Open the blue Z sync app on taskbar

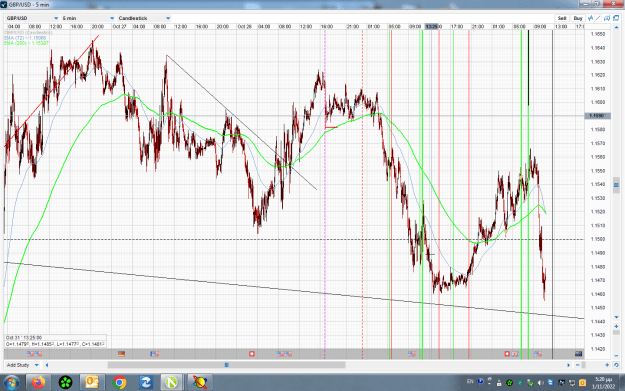tap(145, 383)
